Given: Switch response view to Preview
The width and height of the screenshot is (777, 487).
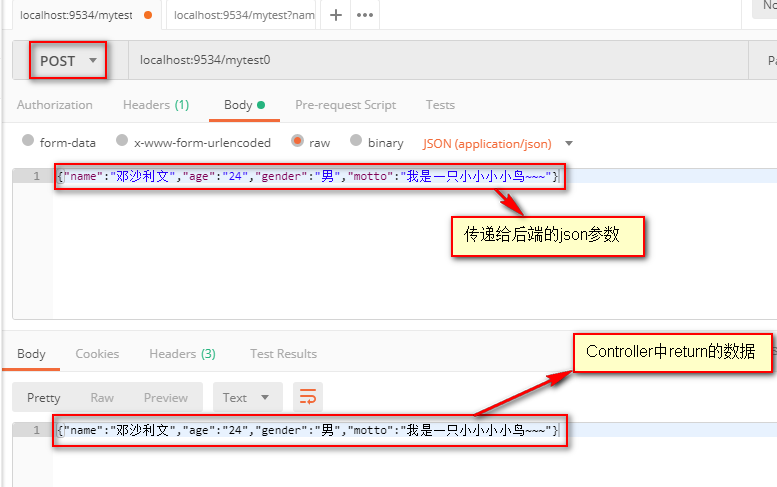Looking at the screenshot, I should [x=166, y=397].
